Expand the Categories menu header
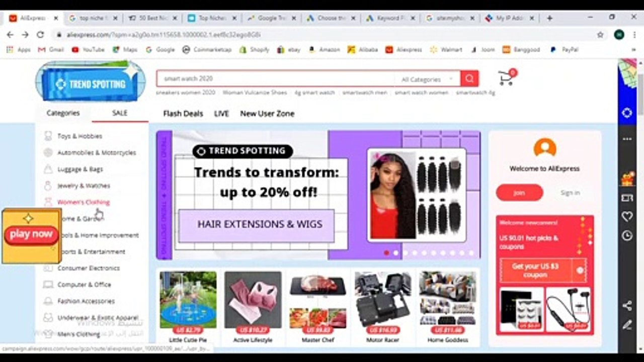The height and width of the screenshot is (362, 644). click(x=63, y=113)
